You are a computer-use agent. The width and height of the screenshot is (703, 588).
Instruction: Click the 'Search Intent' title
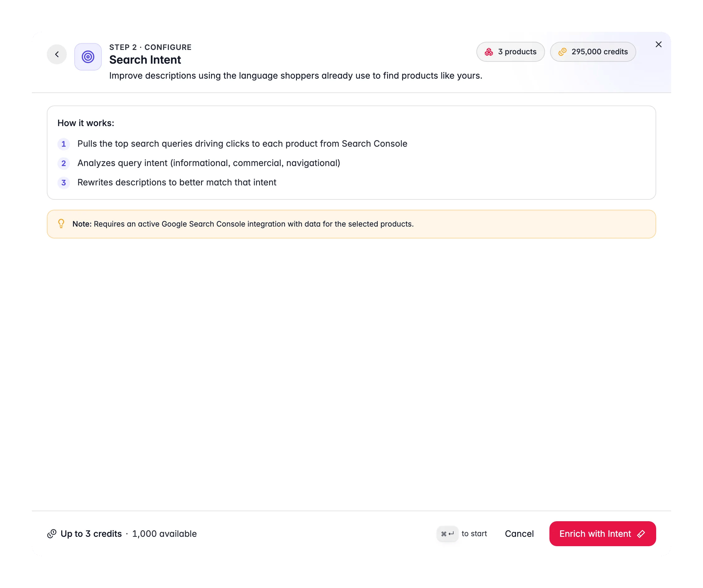(x=145, y=60)
